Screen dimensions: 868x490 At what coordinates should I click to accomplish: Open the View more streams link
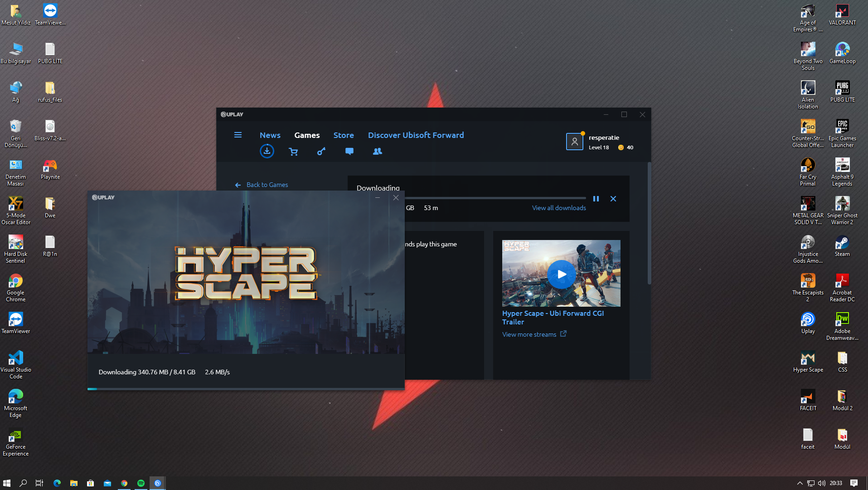tap(529, 334)
